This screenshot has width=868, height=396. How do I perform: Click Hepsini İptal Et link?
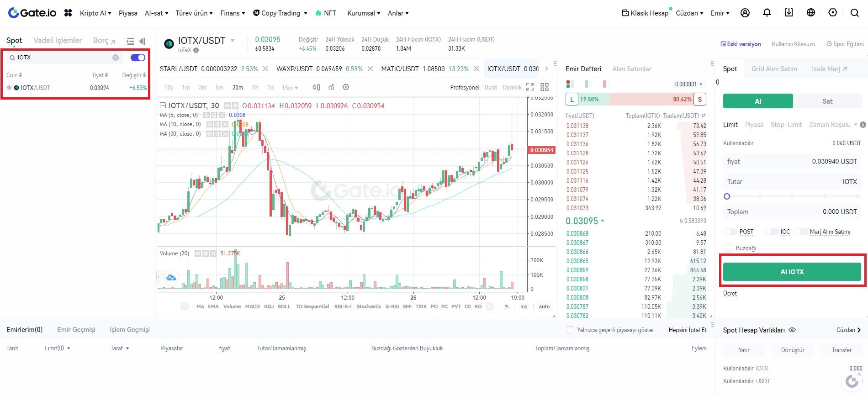[x=688, y=330]
